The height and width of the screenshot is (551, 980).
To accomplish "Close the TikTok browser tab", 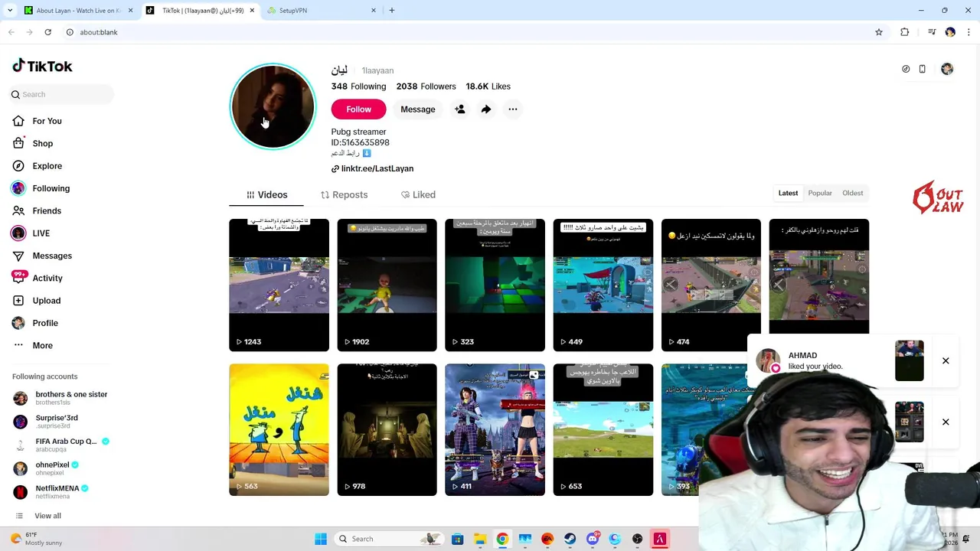I will (x=252, y=11).
